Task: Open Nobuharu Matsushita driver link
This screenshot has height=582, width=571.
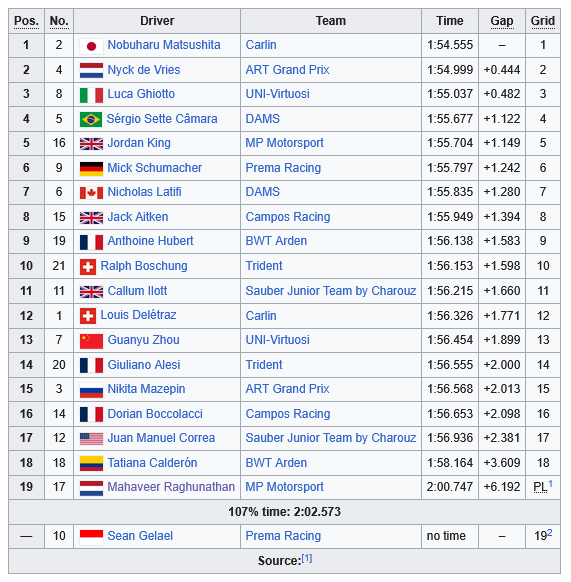Action: point(164,45)
